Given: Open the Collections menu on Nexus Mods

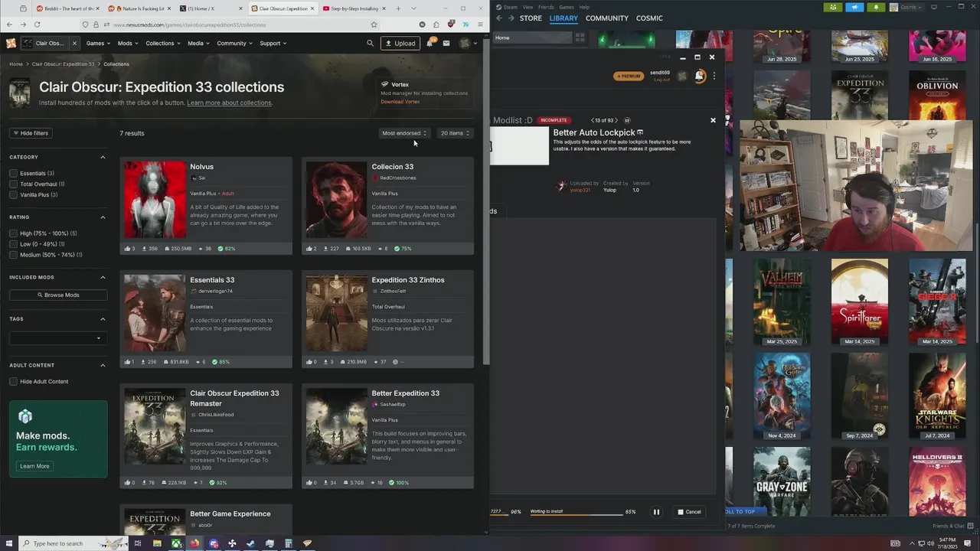Looking at the screenshot, I should (163, 43).
